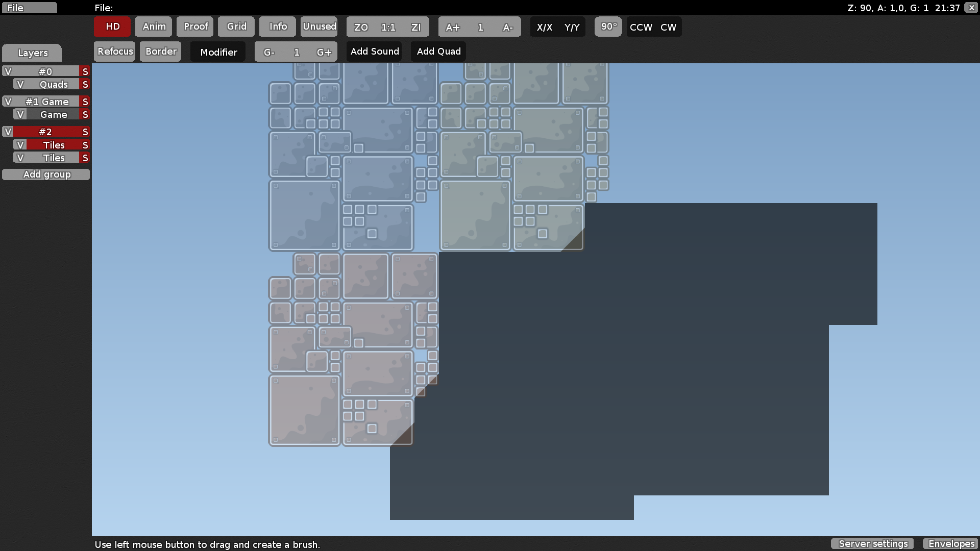This screenshot has height=551, width=980.
Task: Hide group #2 with V toggle
Action: (x=8, y=132)
